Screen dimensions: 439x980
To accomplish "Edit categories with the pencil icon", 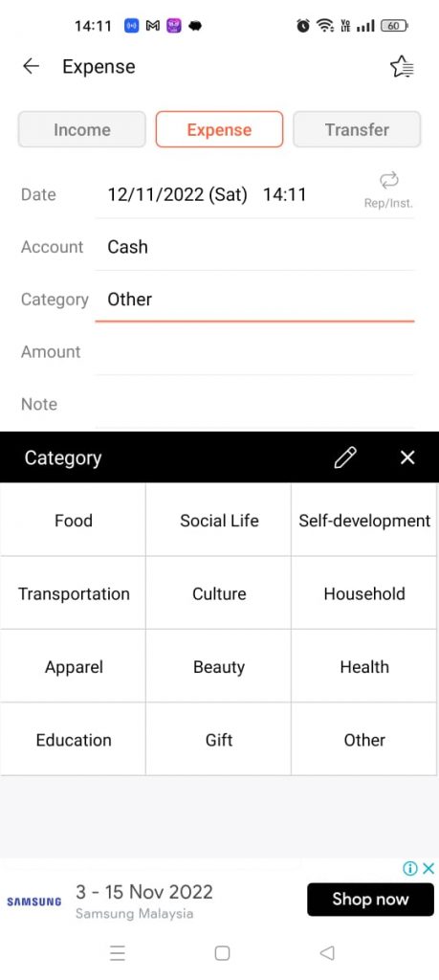I will [345, 457].
